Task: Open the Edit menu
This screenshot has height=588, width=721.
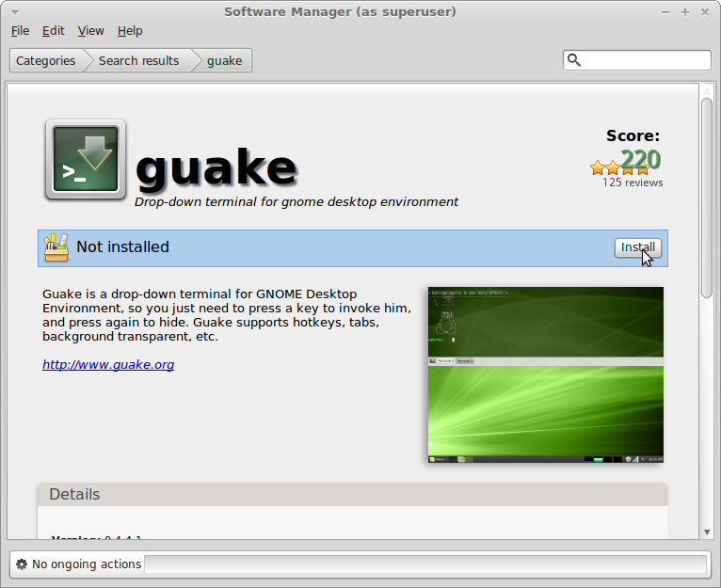Action: (54, 31)
